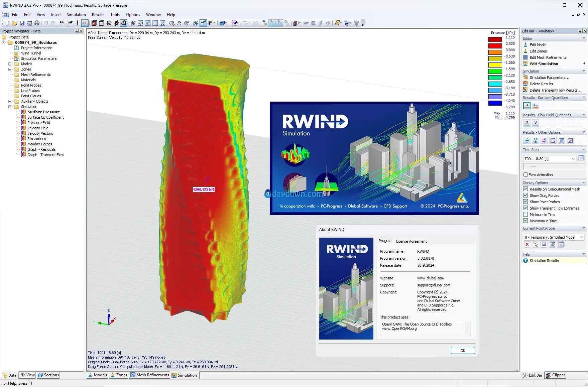The width and height of the screenshot is (588, 387).
Task: Click the Undo arrow toolbar icon
Action: (x=46, y=23)
